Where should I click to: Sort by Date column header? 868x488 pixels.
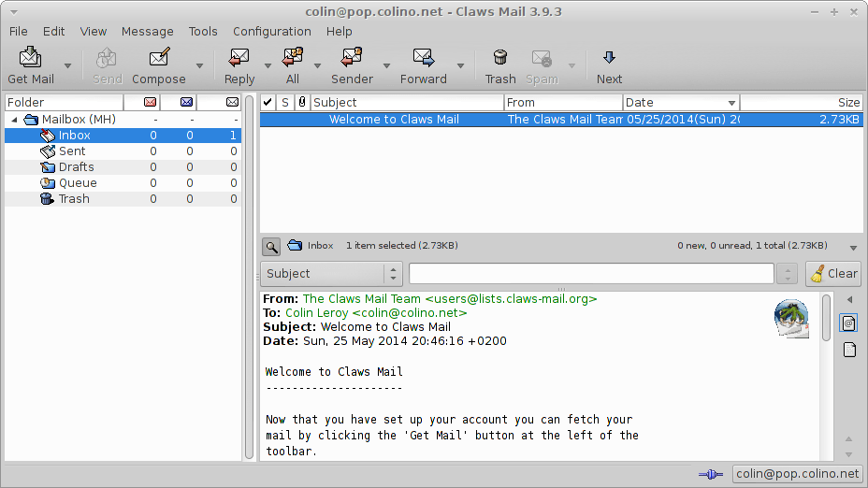681,102
